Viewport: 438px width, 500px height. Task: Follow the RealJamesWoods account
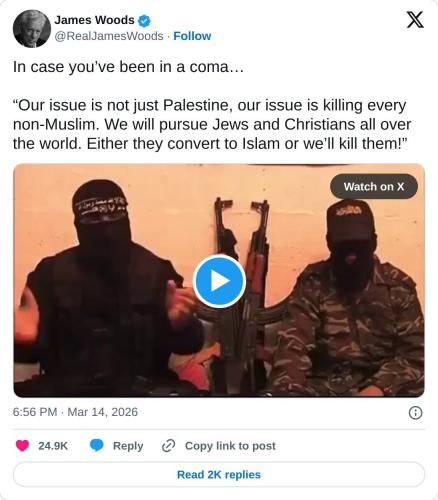click(192, 36)
